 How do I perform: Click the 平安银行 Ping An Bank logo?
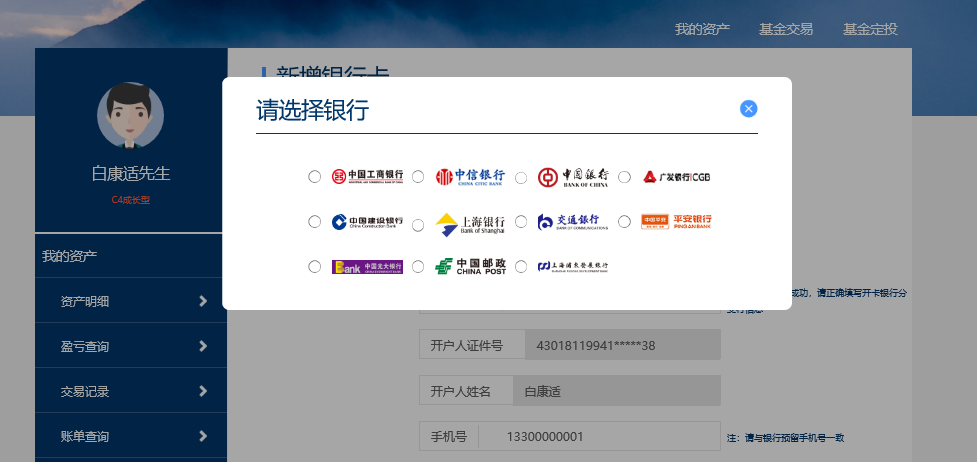676,221
